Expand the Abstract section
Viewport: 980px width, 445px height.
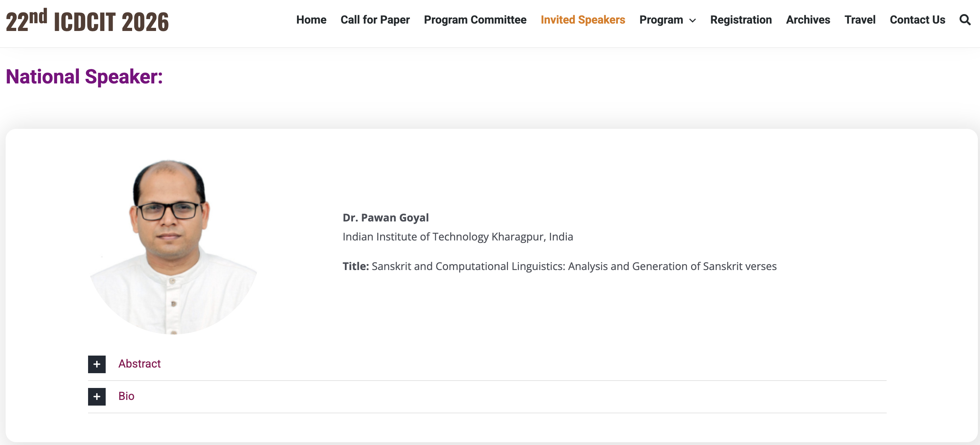pos(139,364)
